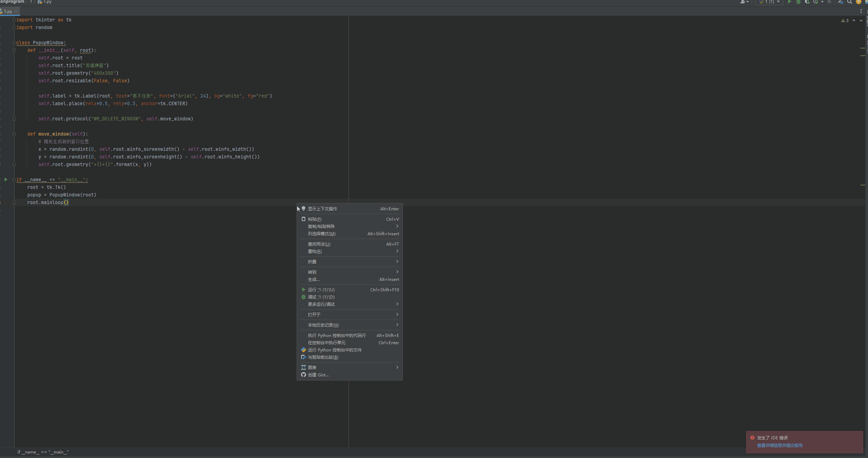
Task: Click the 'if __name__ == "__main__"' breadcrumb at bottom
Action: tap(43, 452)
